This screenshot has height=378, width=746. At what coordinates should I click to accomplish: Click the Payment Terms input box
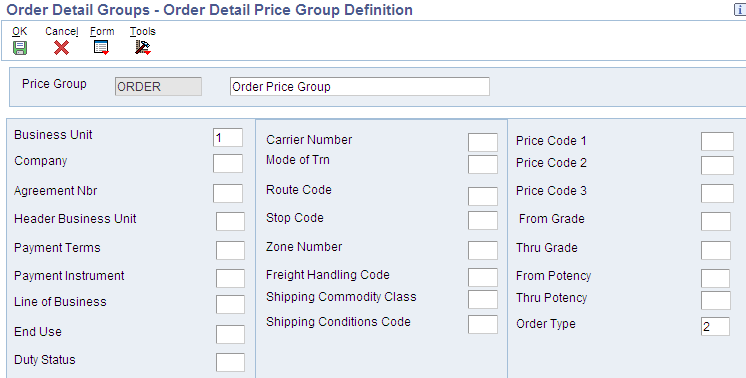coord(230,250)
